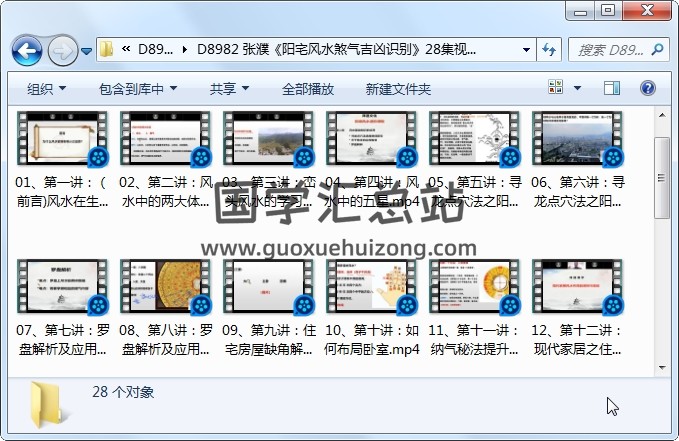This screenshot has width=679, height=441.
Task: Select video 08、第八讲 thumbnail
Action: [x=165, y=287]
